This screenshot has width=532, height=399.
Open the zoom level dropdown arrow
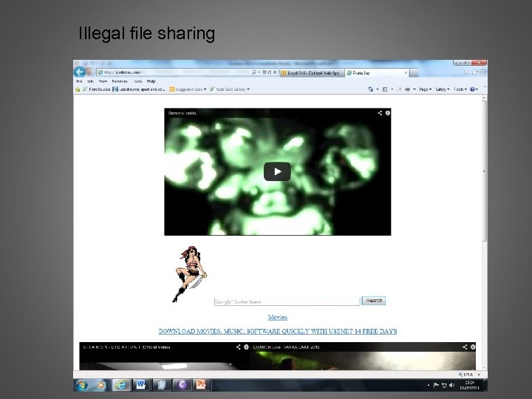tap(479, 375)
